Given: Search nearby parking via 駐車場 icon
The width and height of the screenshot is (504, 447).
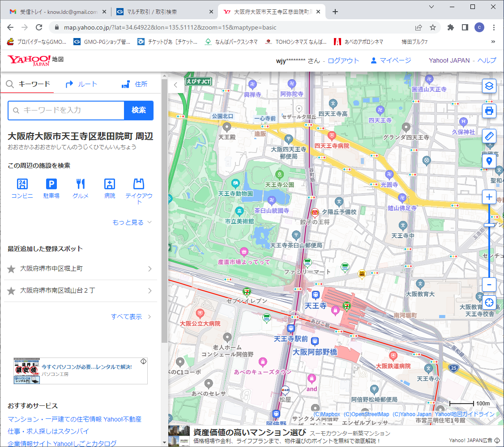Looking at the screenshot, I should point(51,188).
